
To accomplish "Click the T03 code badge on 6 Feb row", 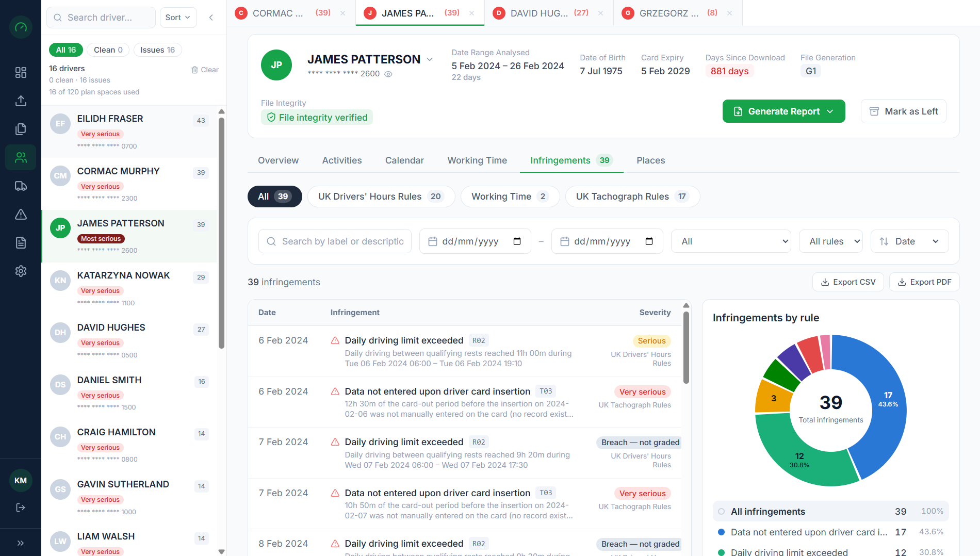I will 546,391.
